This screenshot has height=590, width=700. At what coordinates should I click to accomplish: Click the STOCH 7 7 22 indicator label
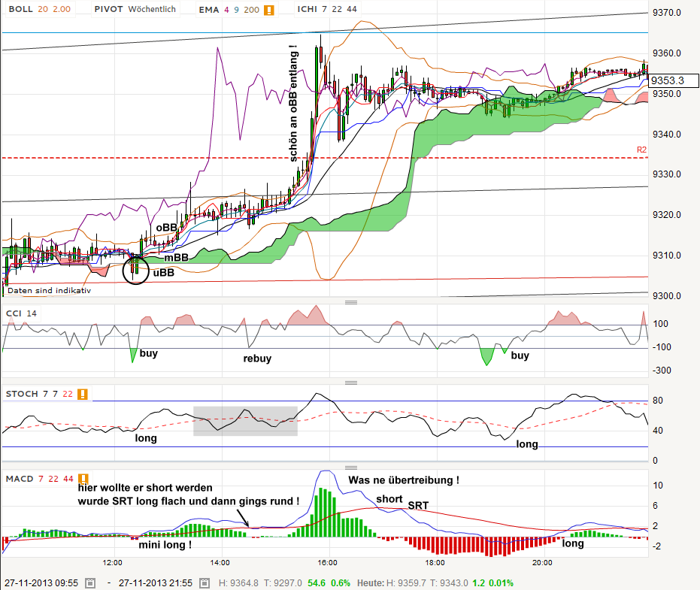coord(39,394)
